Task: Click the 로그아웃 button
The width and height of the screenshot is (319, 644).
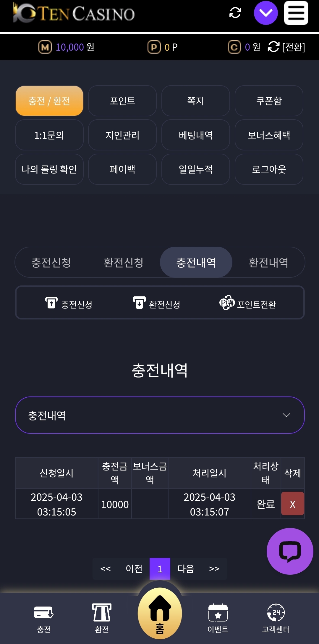Action: pos(269,169)
